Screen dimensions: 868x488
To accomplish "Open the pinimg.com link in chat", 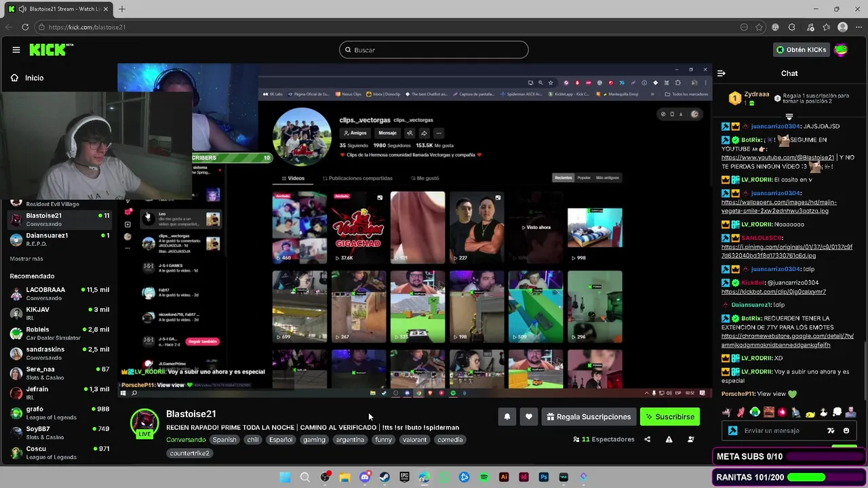I will click(x=787, y=251).
